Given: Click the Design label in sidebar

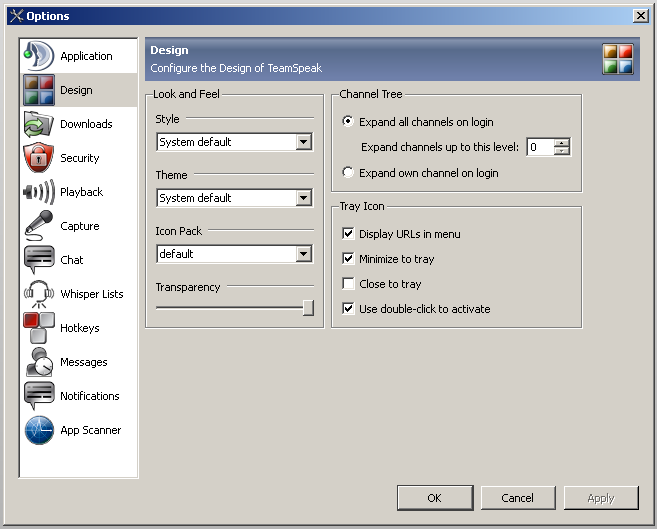Looking at the screenshot, I should (76, 90).
